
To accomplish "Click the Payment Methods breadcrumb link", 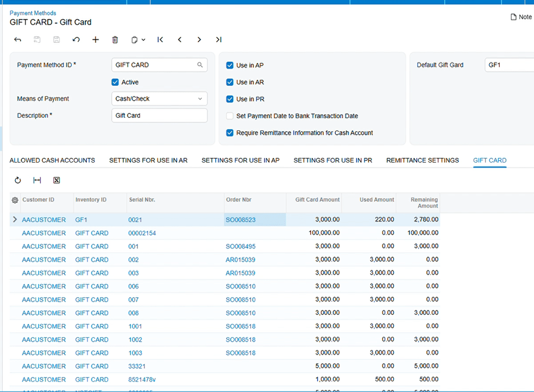I will tap(33, 13).
